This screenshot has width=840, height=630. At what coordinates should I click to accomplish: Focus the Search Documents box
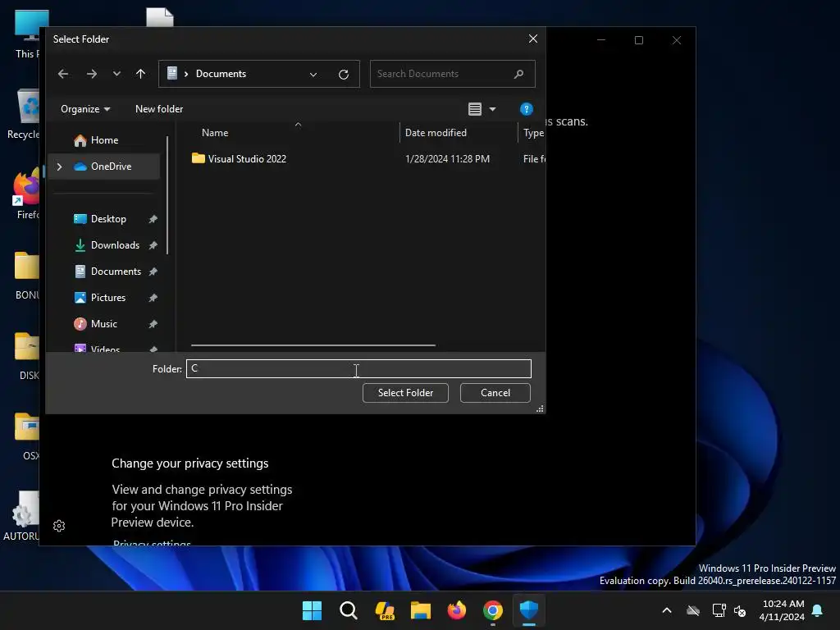pyautogui.click(x=452, y=74)
